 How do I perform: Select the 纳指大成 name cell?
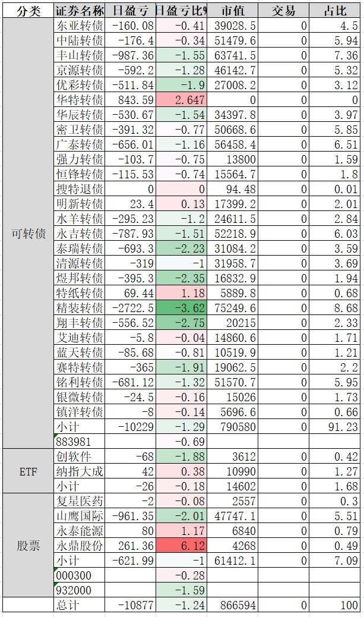pos(79,471)
